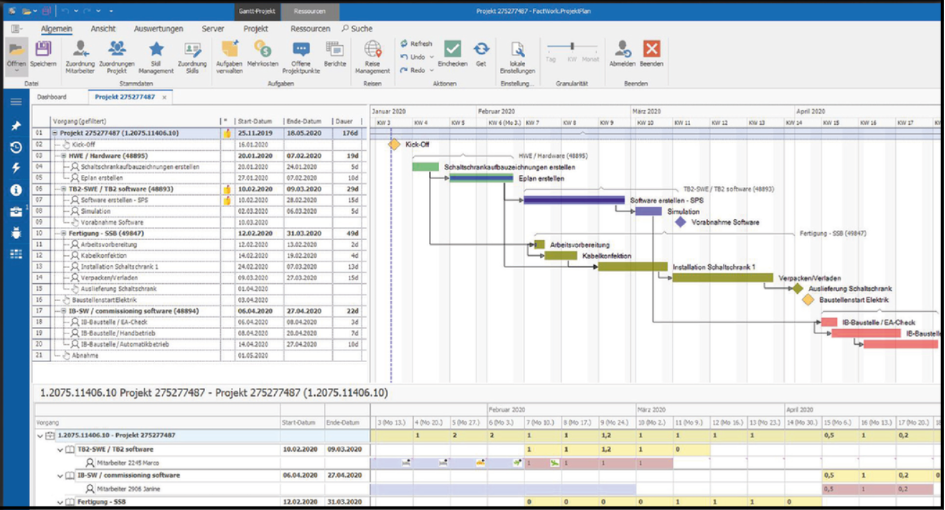Click Aufgaben verwalten sticky note icon
The height and width of the screenshot is (510, 945).
(230, 49)
